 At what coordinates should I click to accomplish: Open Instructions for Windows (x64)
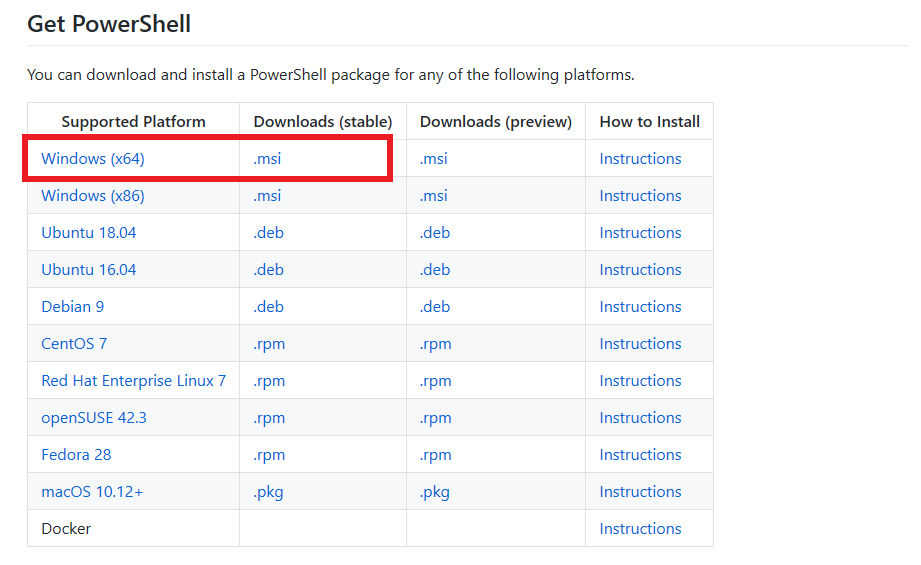640,159
